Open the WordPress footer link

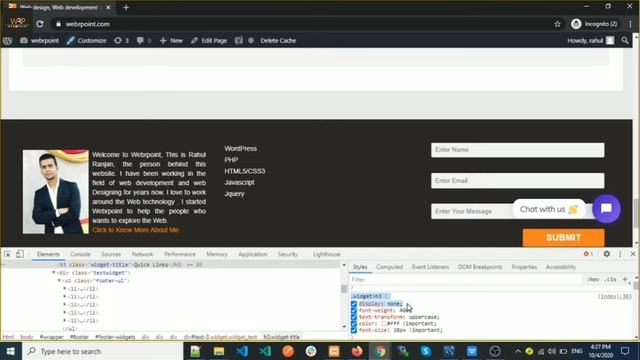[x=240, y=149]
